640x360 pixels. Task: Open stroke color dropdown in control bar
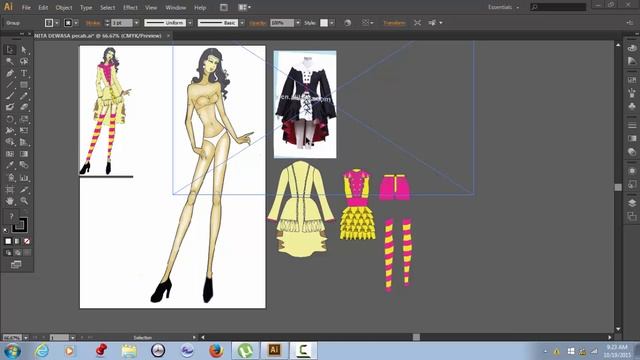point(76,23)
